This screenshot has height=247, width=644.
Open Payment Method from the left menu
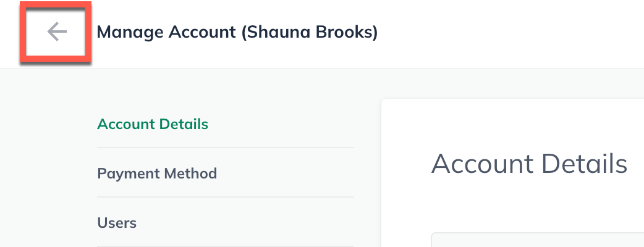tap(157, 174)
